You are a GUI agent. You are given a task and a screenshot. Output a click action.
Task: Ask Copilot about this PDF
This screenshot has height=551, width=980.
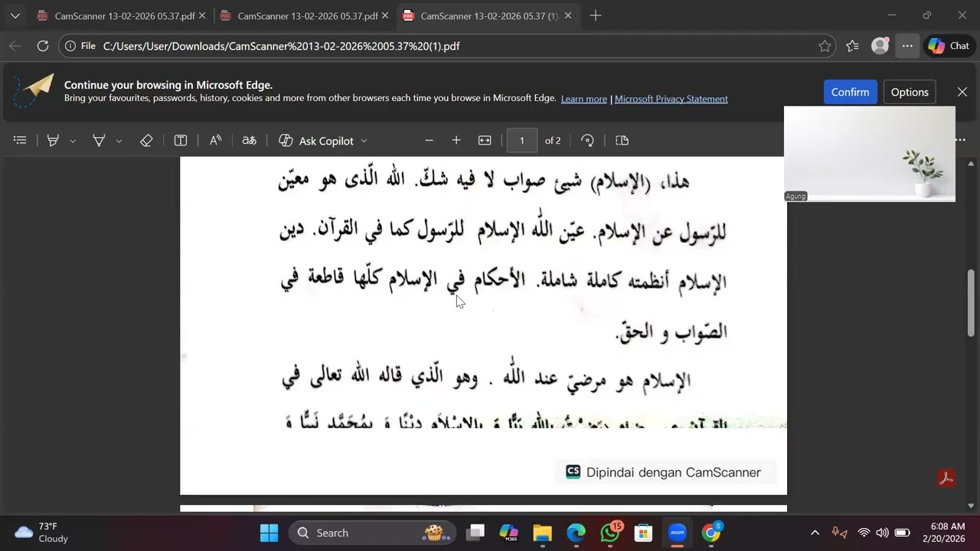[316, 141]
